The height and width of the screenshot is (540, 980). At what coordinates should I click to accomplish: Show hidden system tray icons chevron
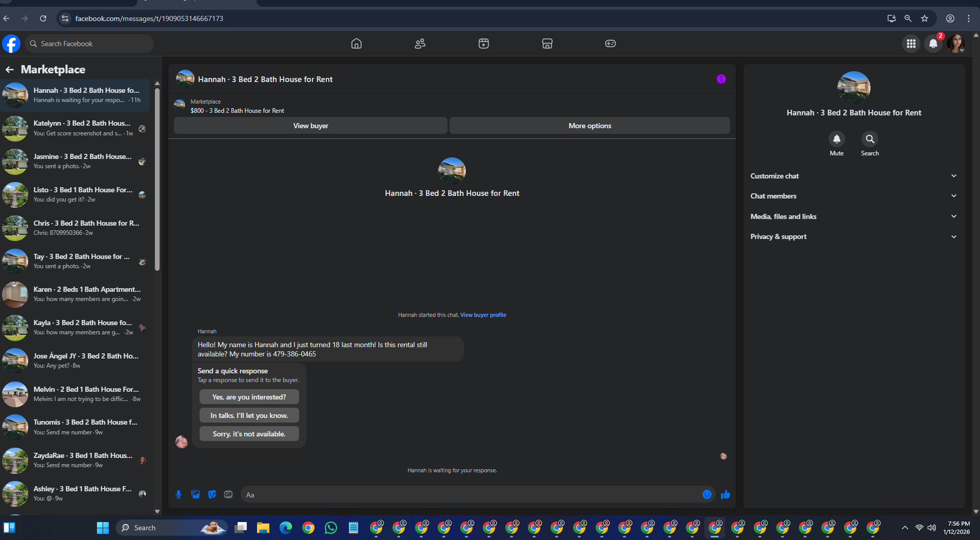(905, 528)
